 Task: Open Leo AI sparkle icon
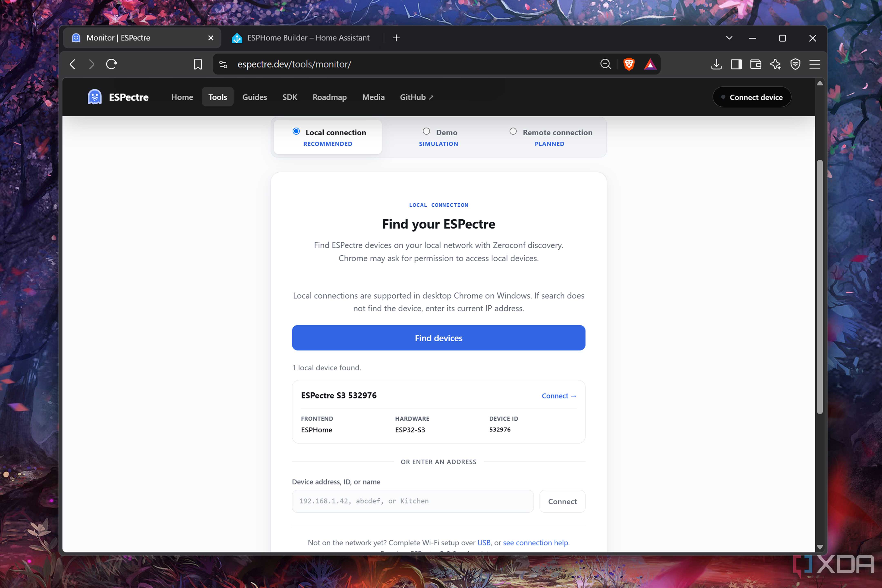[x=775, y=64]
